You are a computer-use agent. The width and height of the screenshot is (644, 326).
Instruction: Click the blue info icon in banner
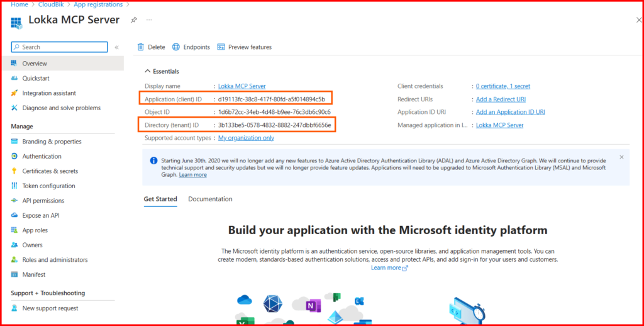tap(153, 160)
